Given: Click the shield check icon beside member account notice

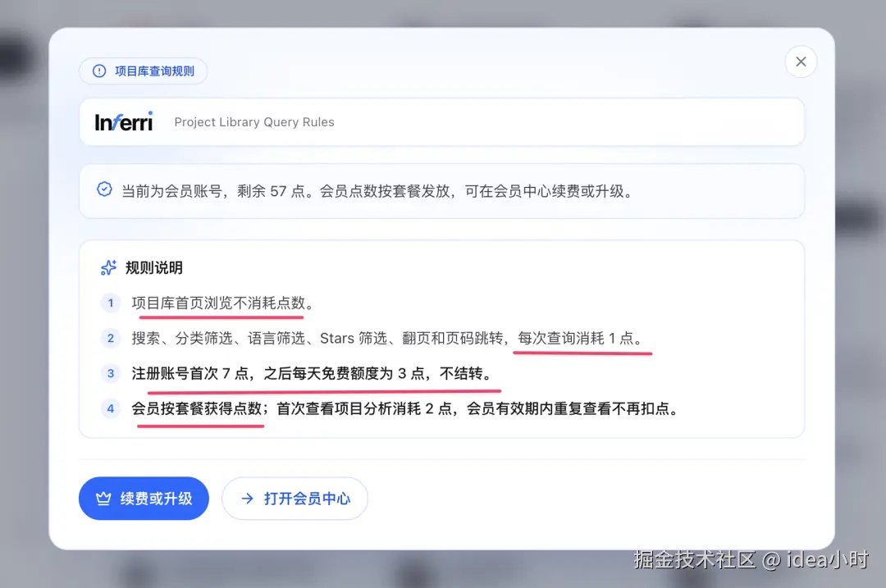Looking at the screenshot, I should [104, 189].
